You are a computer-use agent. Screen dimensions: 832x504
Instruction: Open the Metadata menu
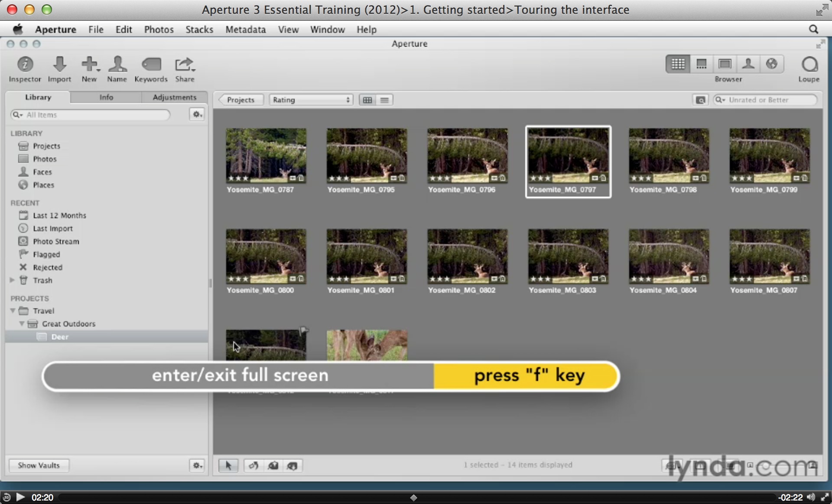tap(245, 29)
